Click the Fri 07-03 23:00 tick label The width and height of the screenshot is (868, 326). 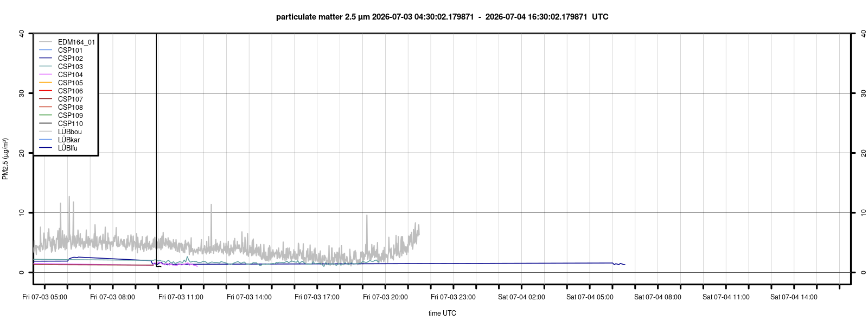pos(454,297)
